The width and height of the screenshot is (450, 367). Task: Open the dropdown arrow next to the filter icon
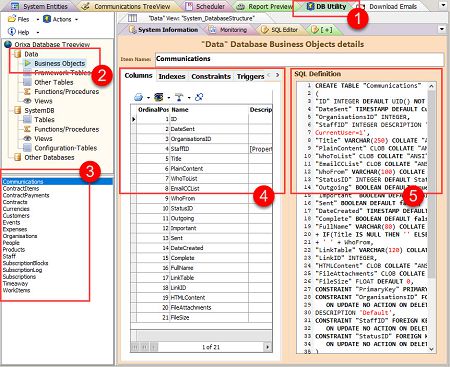click(x=189, y=98)
